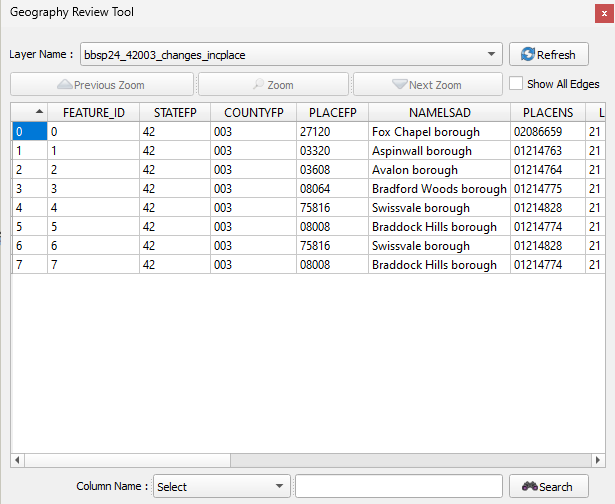The height and width of the screenshot is (504, 615).
Task: Click the Refresh button
Action: click(549, 55)
